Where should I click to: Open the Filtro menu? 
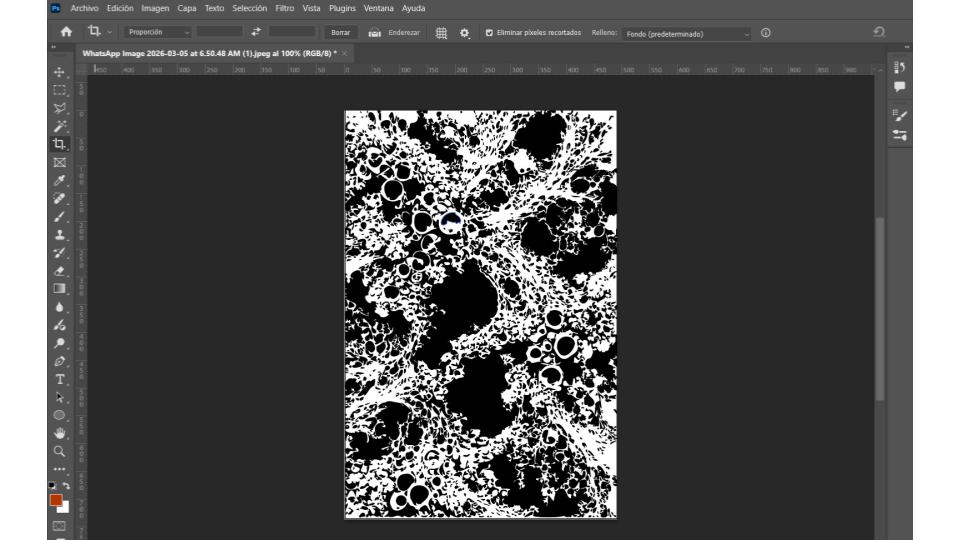(x=285, y=9)
